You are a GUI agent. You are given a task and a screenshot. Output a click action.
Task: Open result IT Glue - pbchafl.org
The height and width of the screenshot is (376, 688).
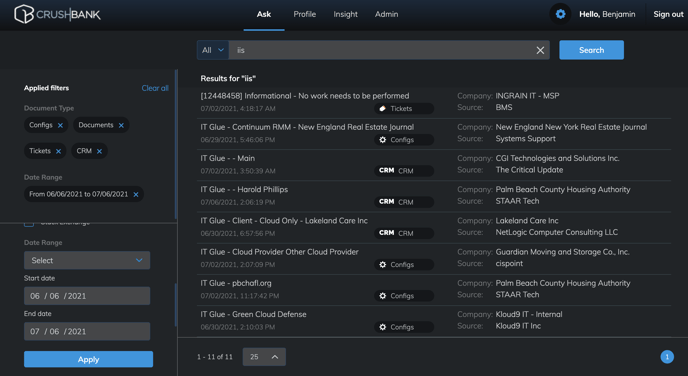click(x=236, y=283)
